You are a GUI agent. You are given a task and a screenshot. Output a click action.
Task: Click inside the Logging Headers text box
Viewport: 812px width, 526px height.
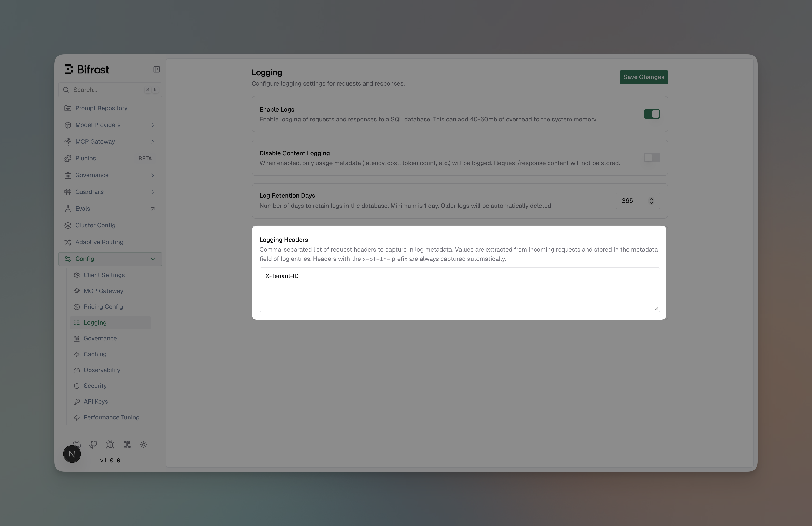[459, 290]
